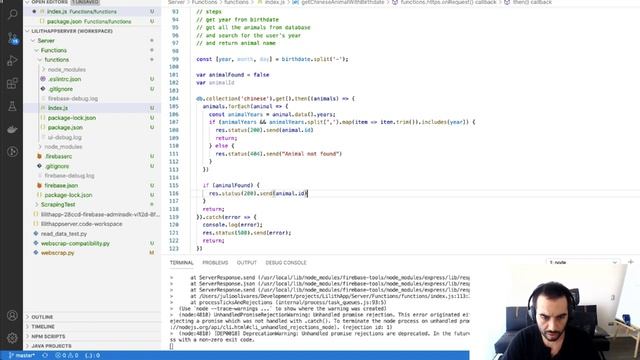Open lilithappserver.code-workspace file
This screenshot has width=640, height=360.
click(x=81, y=224)
